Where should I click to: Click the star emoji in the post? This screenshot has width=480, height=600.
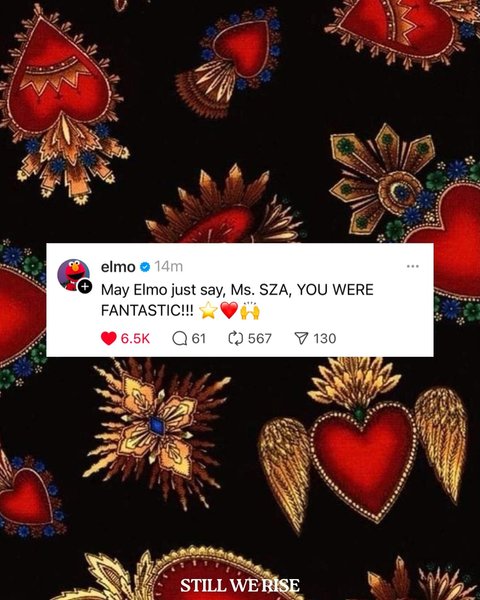(208, 310)
